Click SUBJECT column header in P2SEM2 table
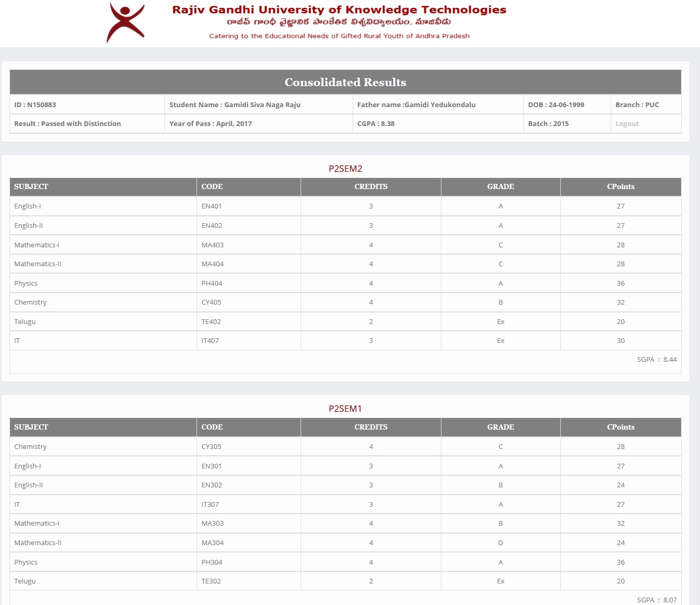The width and height of the screenshot is (700, 605). 103,187
